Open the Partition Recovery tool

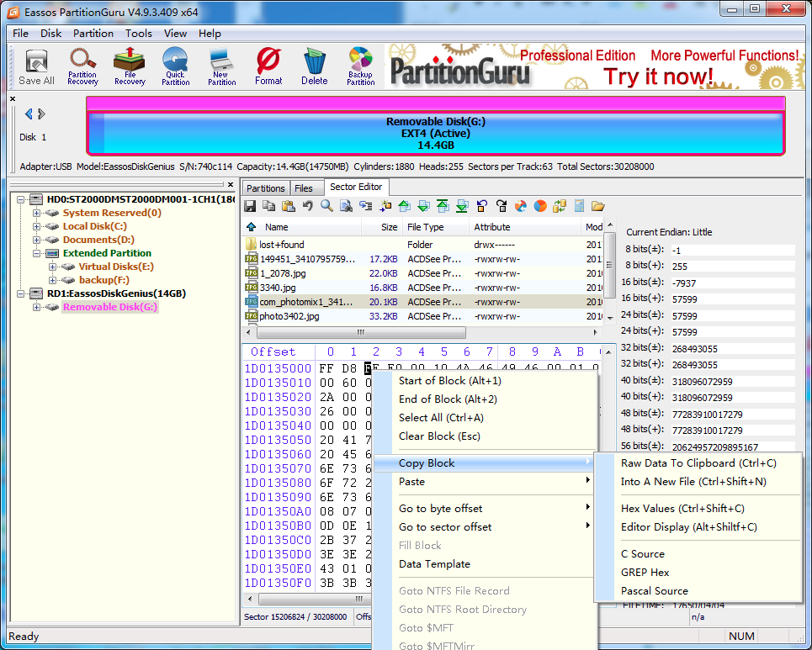pos(82,66)
